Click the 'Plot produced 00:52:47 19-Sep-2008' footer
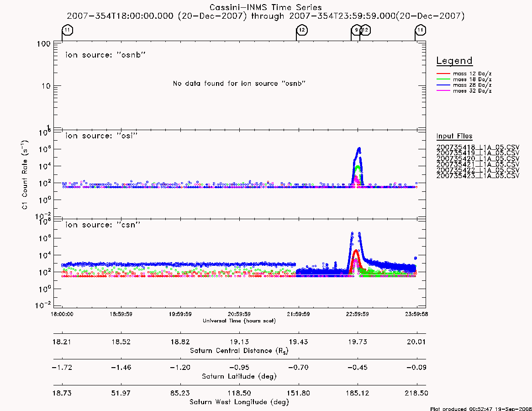The height and width of the screenshot is (411, 532). pos(481,409)
